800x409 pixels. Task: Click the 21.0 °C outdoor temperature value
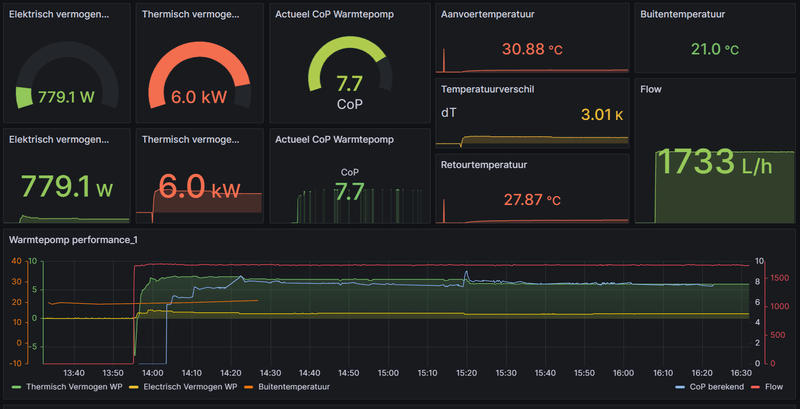pyautogui.click(x=715, y=49)
